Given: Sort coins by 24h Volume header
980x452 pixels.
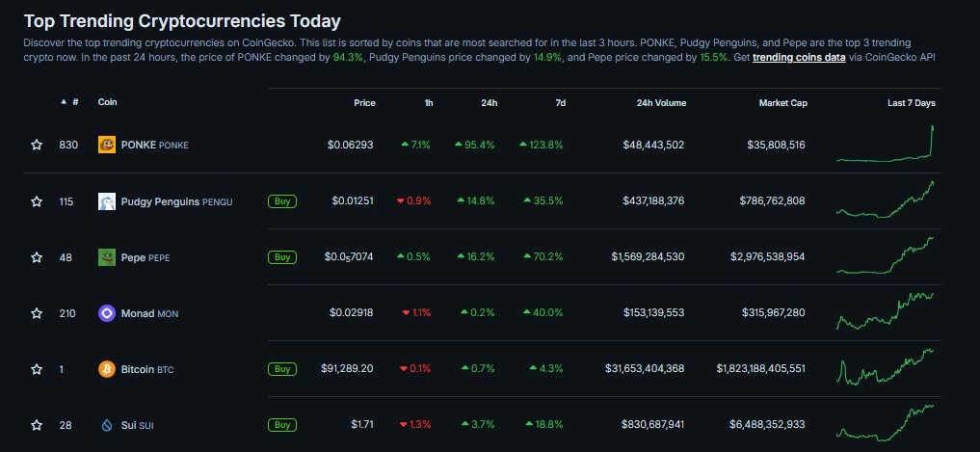Looking at the screenshot, I should click(x=661, y=102).
